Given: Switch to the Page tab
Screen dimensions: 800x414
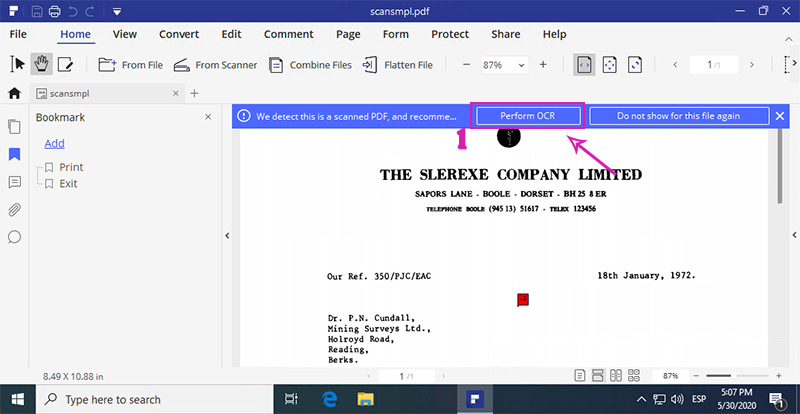Looking at the screenshot, I should [x=348, y=34].
